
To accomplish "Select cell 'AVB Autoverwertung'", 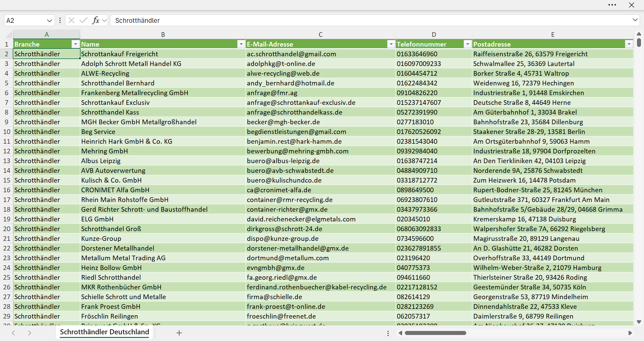I will (x=163, y=170).
